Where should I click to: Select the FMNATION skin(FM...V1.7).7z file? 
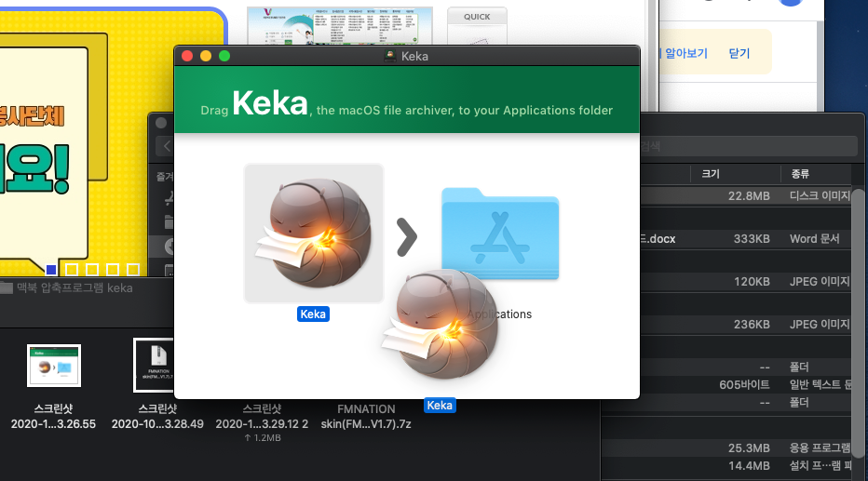coord(366,416)
